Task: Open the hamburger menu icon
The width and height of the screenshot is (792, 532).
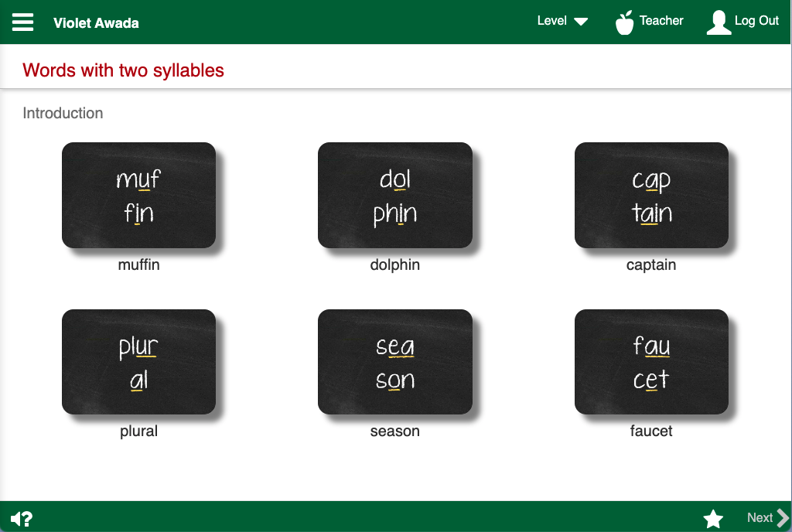Action: 23,22
